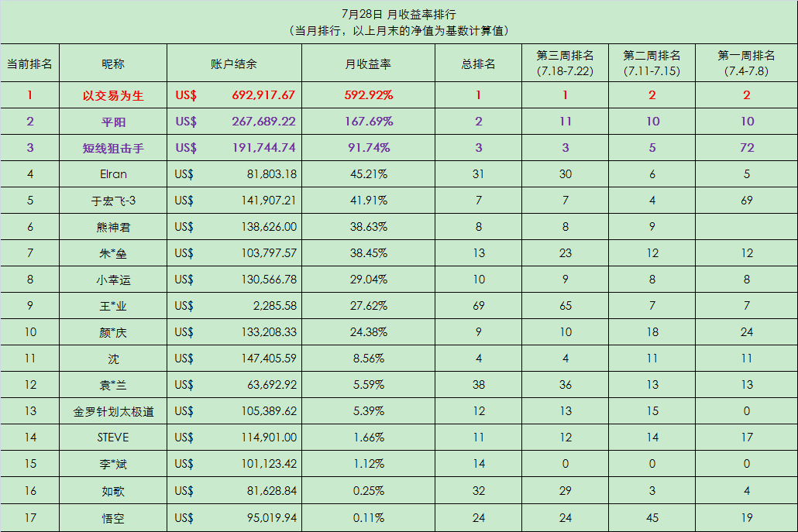Click balance value "95,019.94"
798x532 pixels.
click(272, 518)
